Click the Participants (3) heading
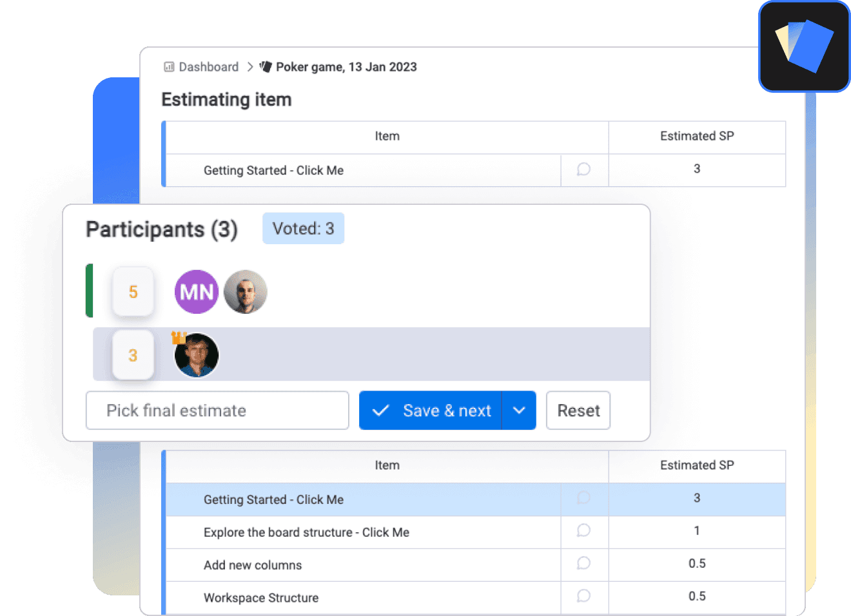Screen dimensions: 851x616 tap(162, 229)
